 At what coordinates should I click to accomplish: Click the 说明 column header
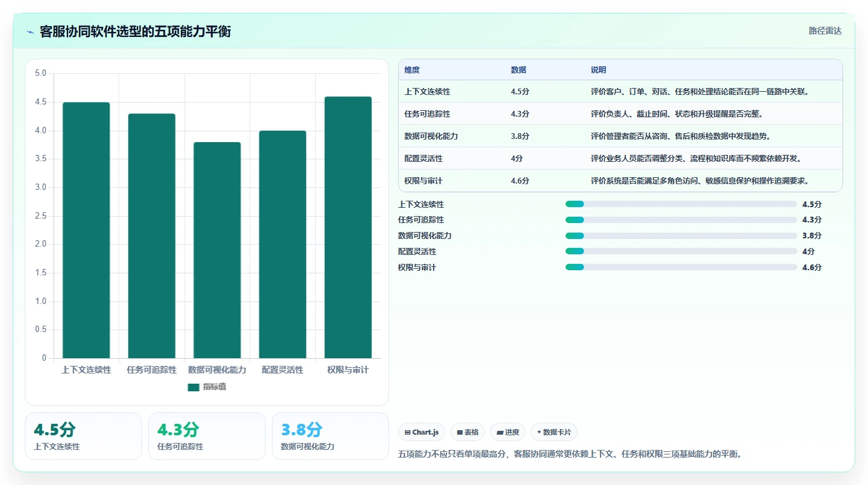click(x=599, y=70)
